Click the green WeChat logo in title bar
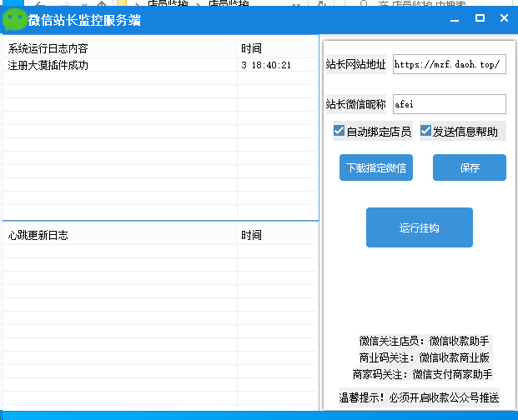The width and height of the screenshot is (518, 420). [14, 19]
